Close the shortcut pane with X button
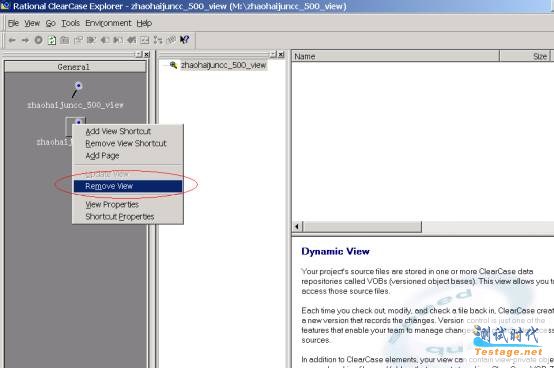The image size is (554, 368). pyautogui.click(x=147, y=54)
